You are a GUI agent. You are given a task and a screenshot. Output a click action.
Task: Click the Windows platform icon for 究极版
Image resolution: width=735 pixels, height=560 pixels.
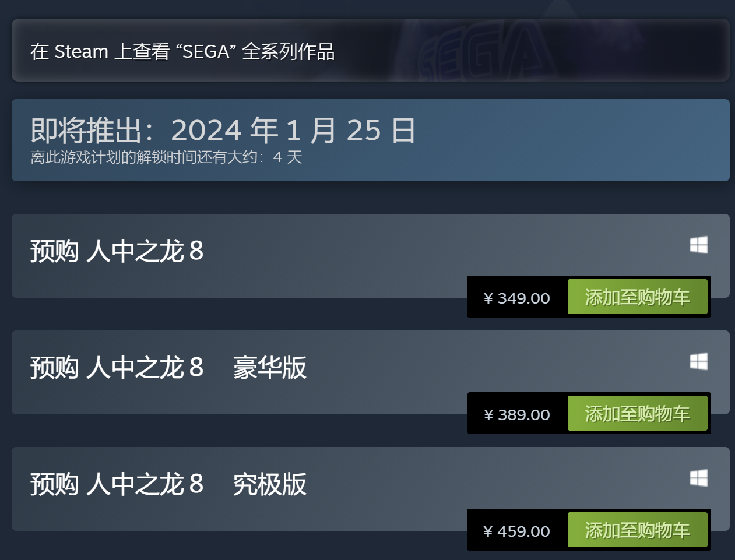[699, 479]
